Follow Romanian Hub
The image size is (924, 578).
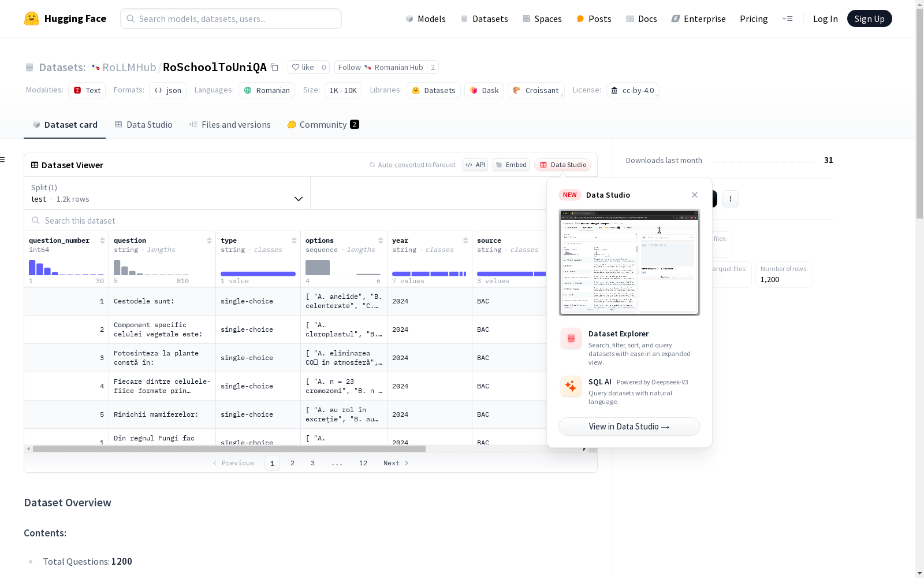click(x=381, y=67)
